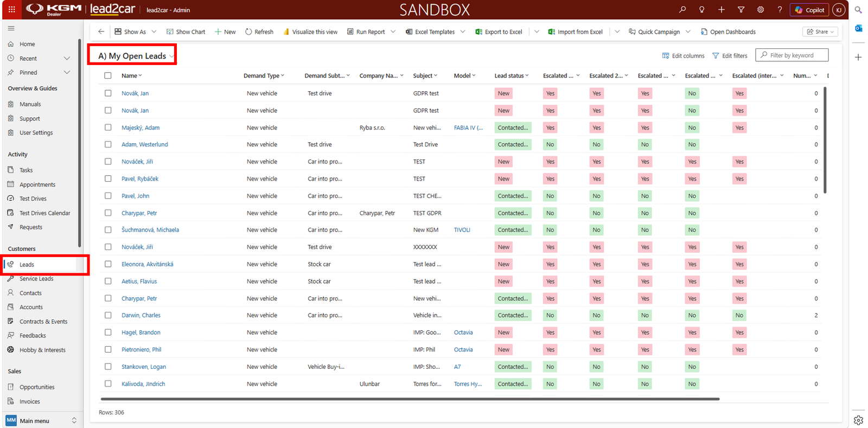Click the Share button
The height and width of the screenshot is (428, 868).
tap(820, 31)
